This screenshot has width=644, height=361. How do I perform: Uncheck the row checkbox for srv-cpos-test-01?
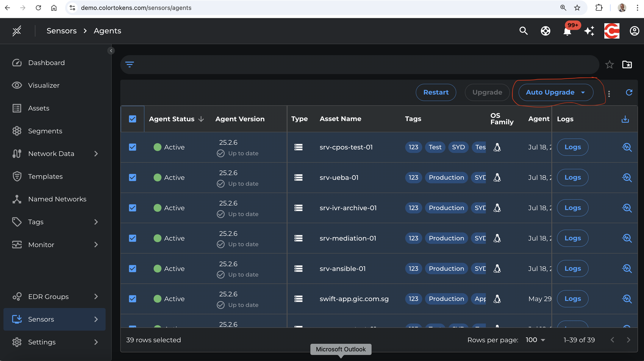pos(132,147)
